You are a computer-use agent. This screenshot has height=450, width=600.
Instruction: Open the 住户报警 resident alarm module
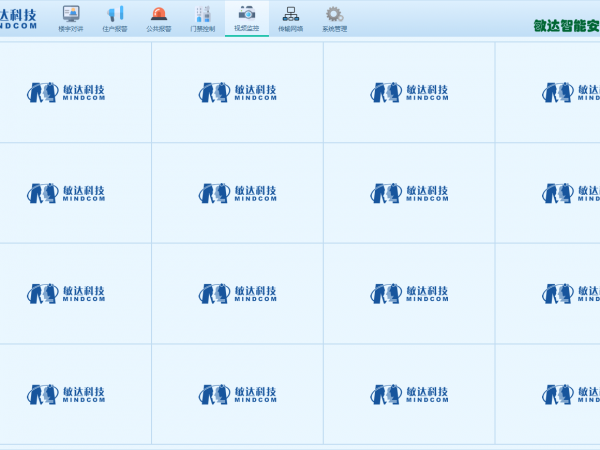pyautogui.click(x=115, y=18)
